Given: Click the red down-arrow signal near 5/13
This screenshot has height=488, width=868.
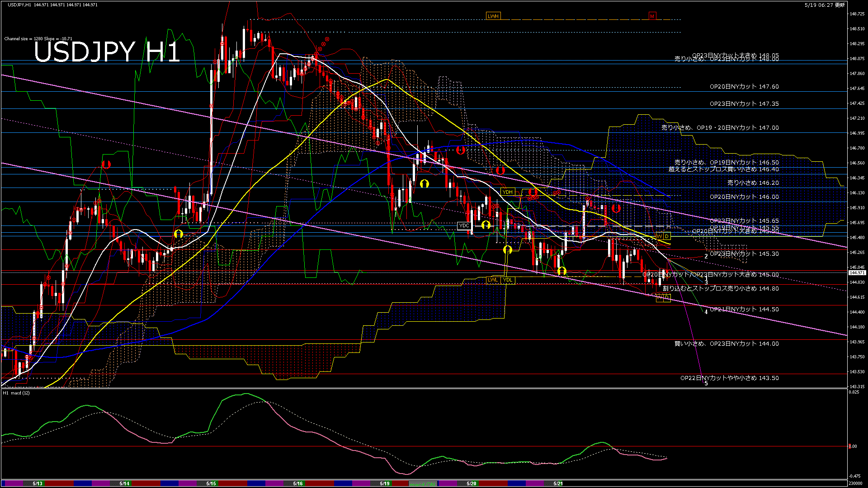Looking at the screenshot, I should 106,164.
